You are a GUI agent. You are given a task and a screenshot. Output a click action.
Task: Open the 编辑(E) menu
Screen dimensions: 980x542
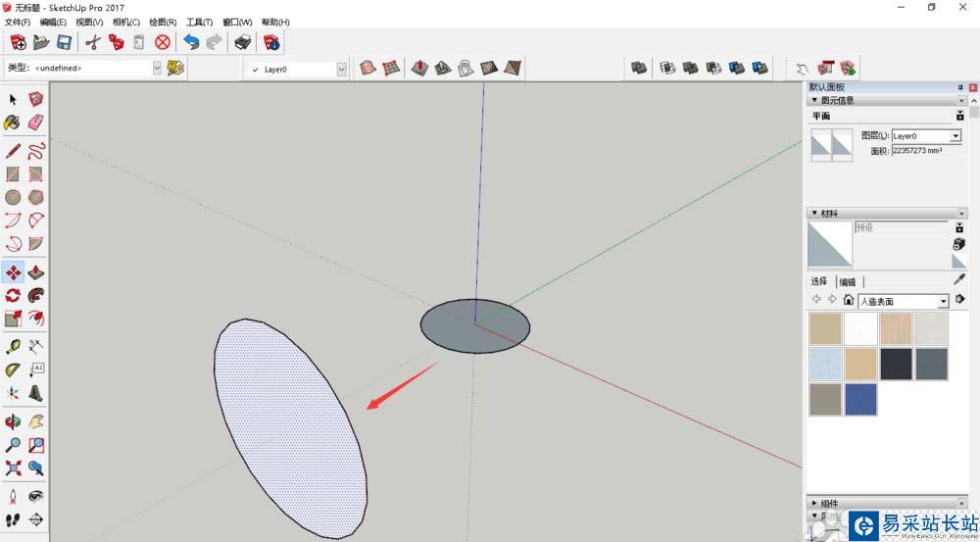coord(53,22)
